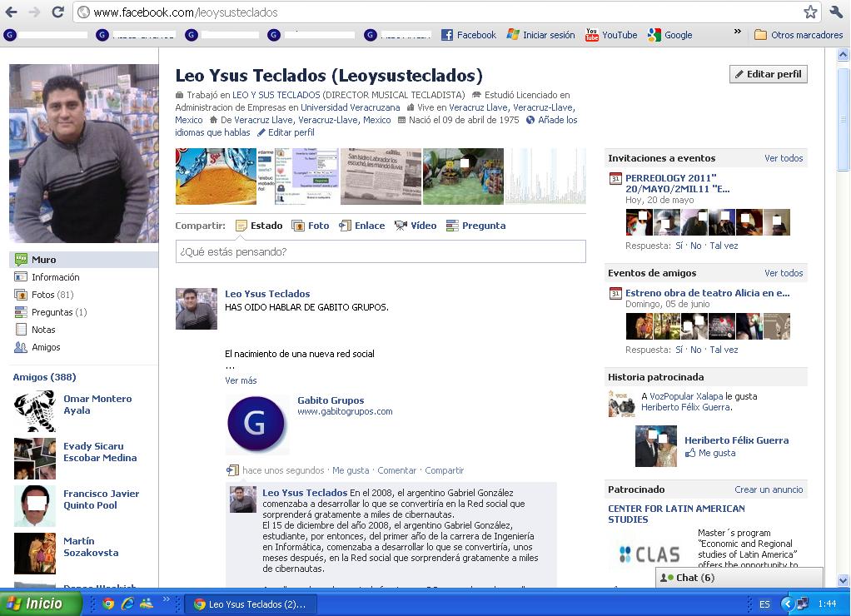Open the YouTube bookmark
851x616 pixels.
[611, 35]
